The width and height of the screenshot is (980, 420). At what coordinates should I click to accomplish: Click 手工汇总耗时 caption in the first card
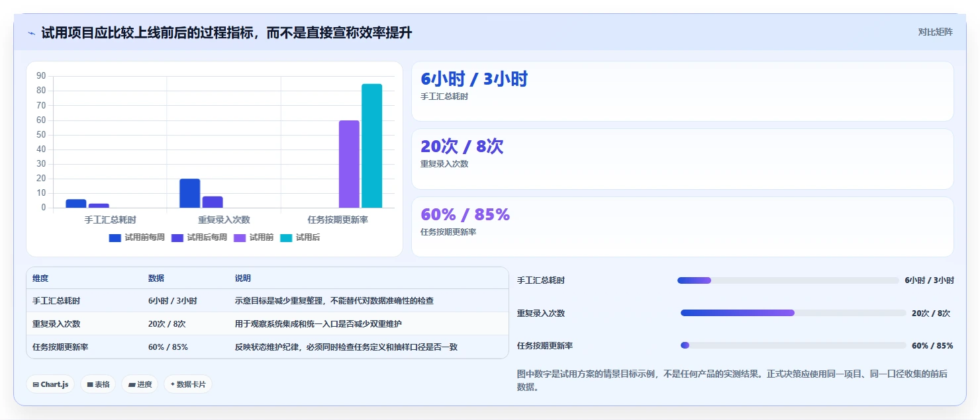point(444,97)
